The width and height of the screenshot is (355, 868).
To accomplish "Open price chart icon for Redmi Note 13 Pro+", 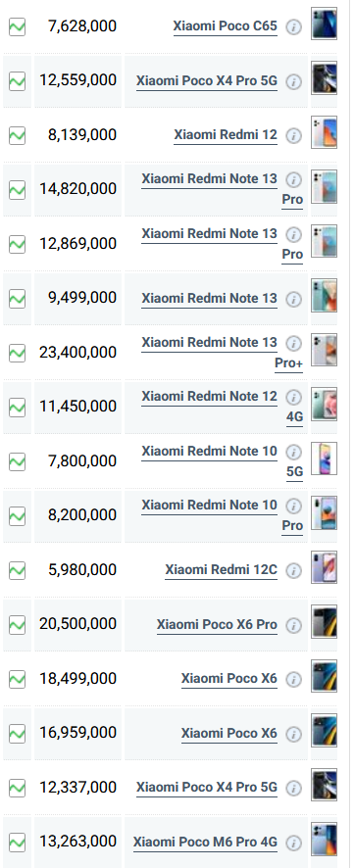I will coord(18,353).
